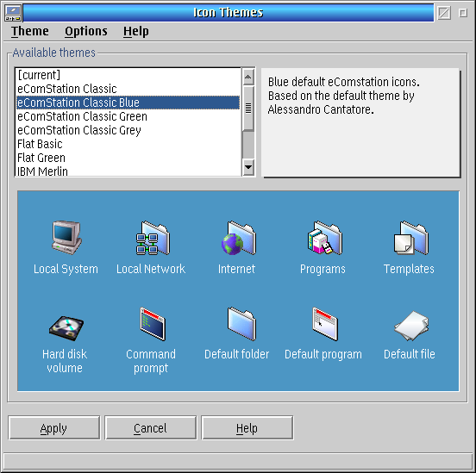Open the Options menu

pos(86,31)
